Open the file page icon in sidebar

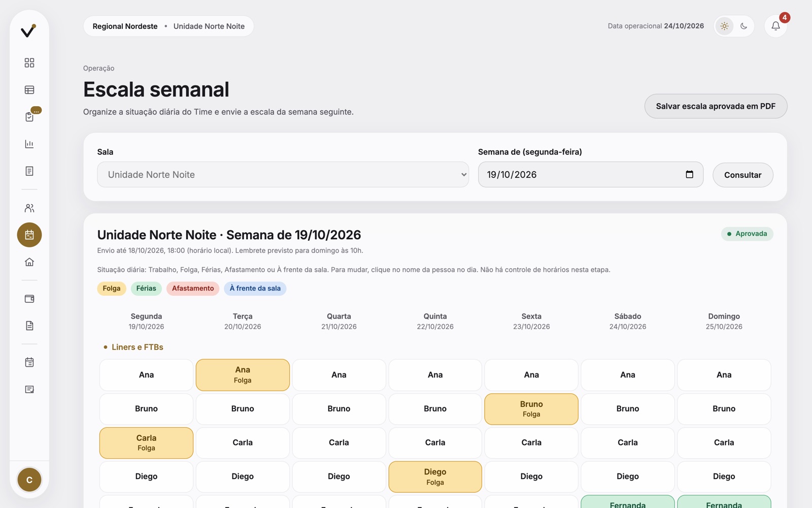tap(29, 326)
